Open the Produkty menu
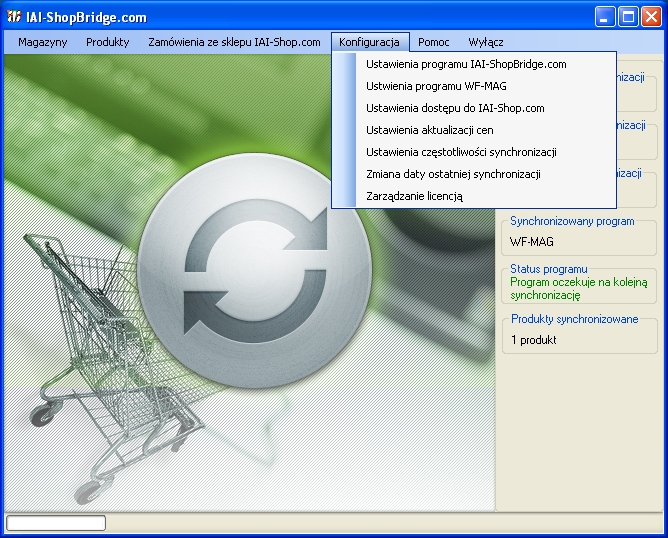668x538 pixels. coord(107,42)
